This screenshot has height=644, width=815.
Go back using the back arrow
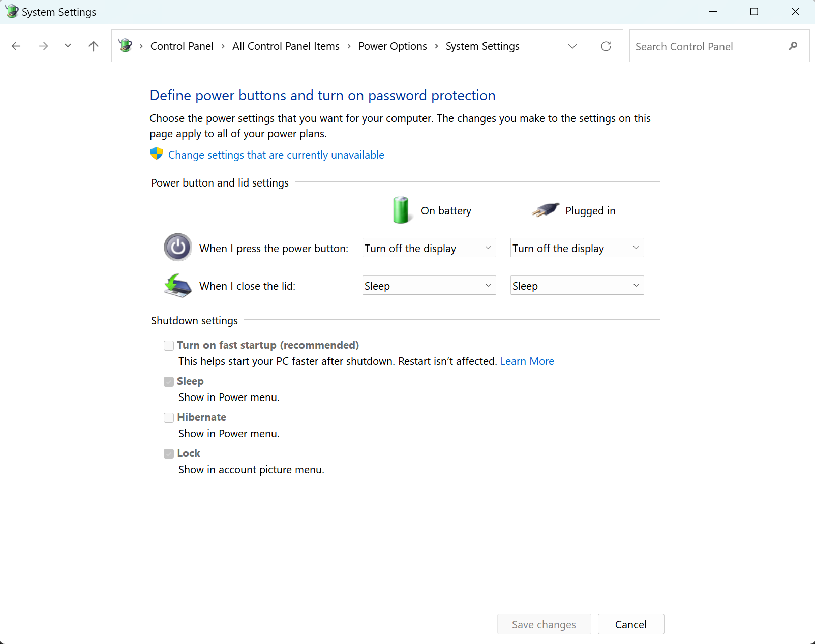click(x=16, y=46)
